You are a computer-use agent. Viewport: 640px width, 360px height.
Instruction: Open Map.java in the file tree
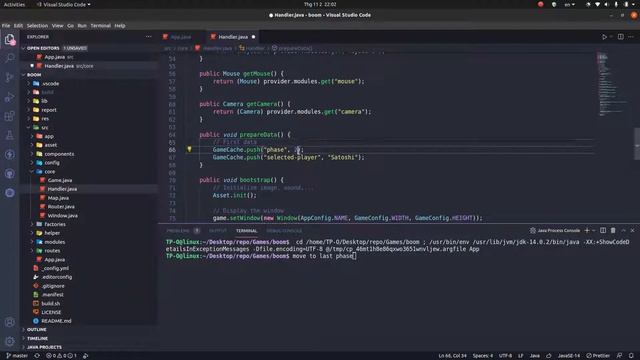coord(58,198)
